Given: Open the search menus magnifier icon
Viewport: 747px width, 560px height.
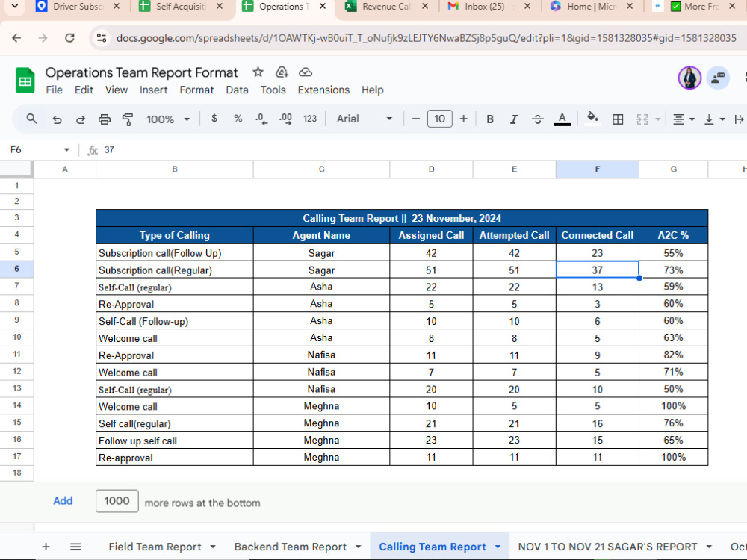Looking at the screenshot, I should coord(31,119).
